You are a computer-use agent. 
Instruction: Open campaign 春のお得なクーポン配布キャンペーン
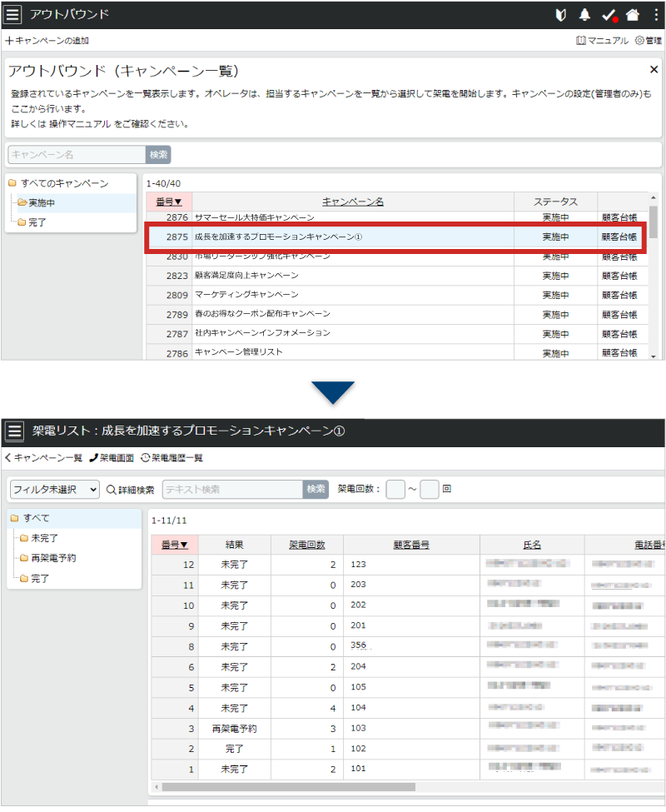(262, 314)
